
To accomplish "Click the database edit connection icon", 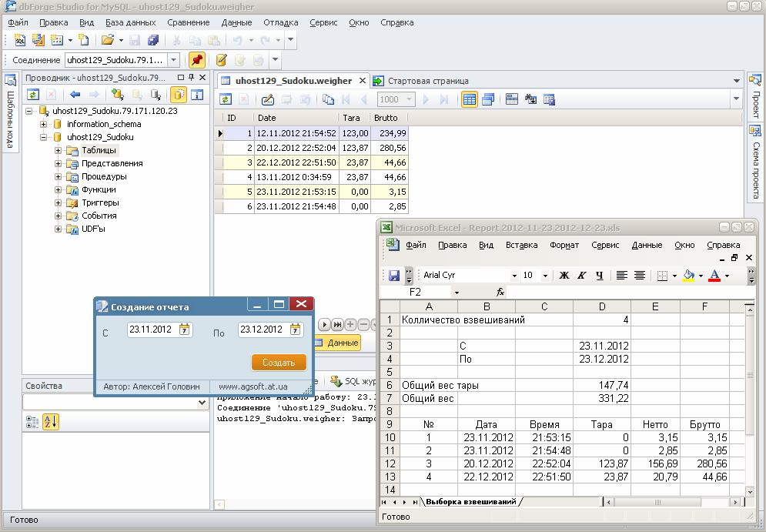I will tap(221, 60).
